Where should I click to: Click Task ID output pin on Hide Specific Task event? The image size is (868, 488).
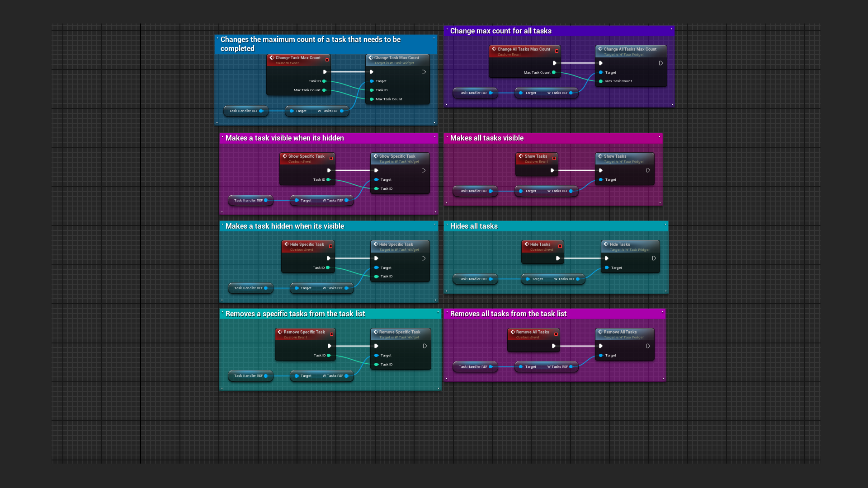point(328,267)
